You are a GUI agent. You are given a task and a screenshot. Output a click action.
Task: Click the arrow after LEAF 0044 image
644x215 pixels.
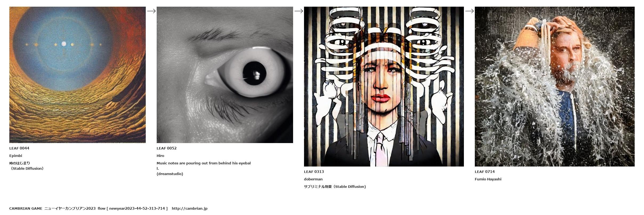pyautogui.click(x=151, y=11)
